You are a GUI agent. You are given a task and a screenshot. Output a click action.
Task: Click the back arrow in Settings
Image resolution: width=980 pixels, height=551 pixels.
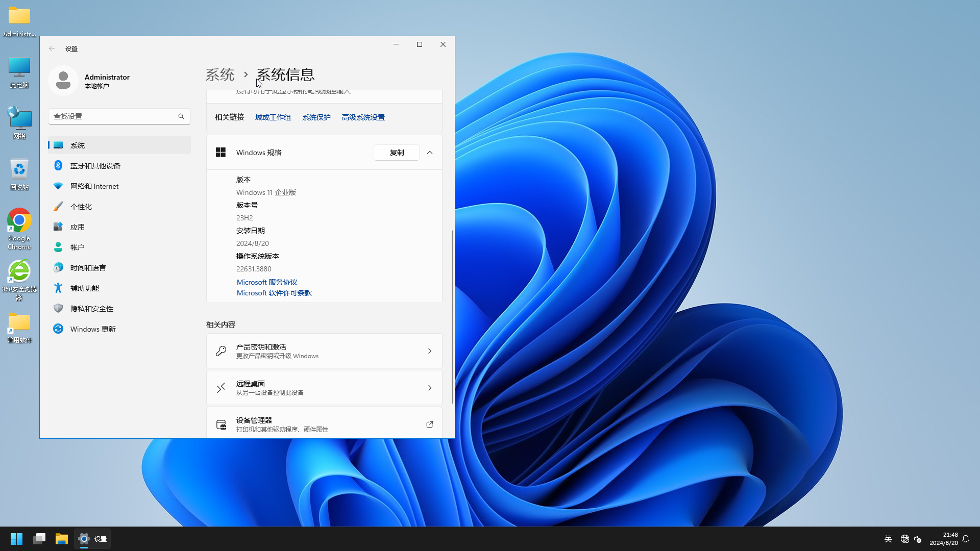coord(52,48)
